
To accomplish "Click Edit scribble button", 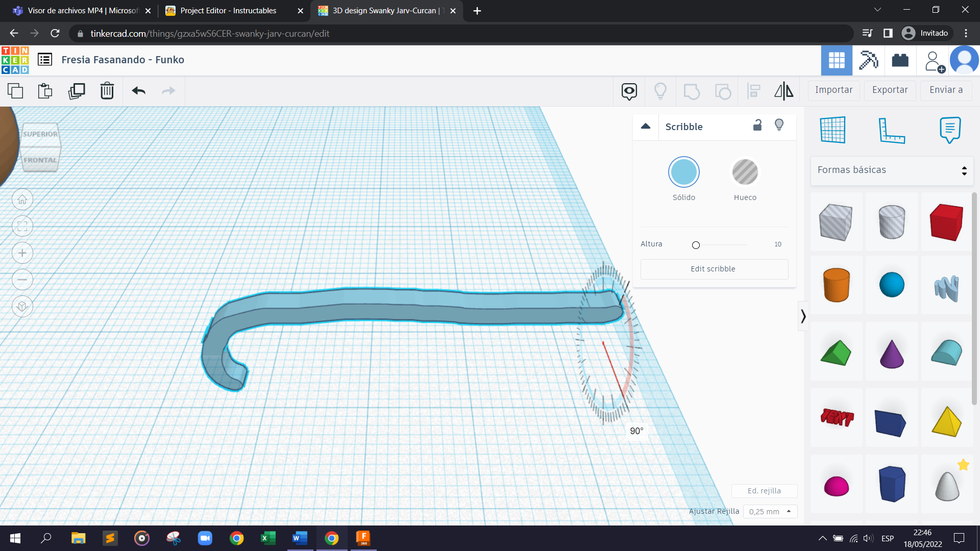I will coord(714,269).
